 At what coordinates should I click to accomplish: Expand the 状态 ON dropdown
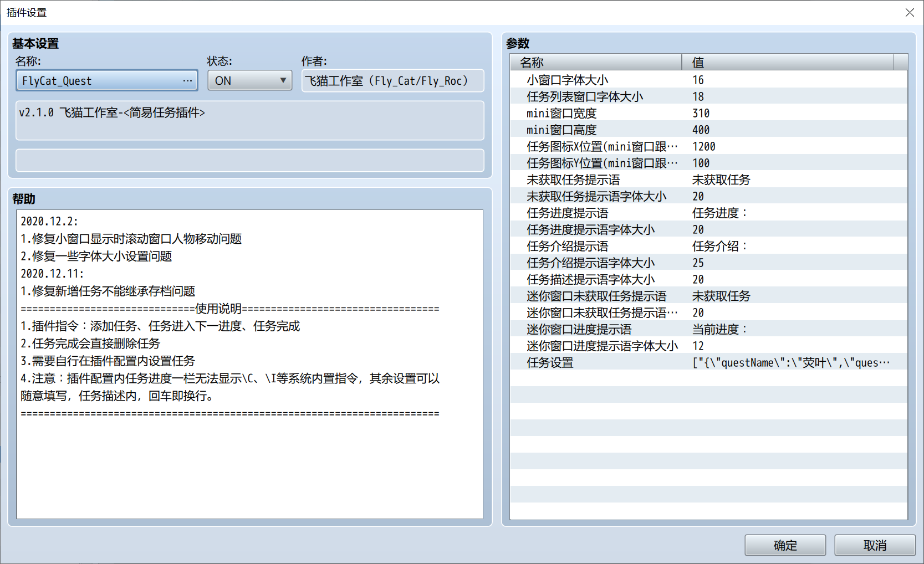point(249,80)
